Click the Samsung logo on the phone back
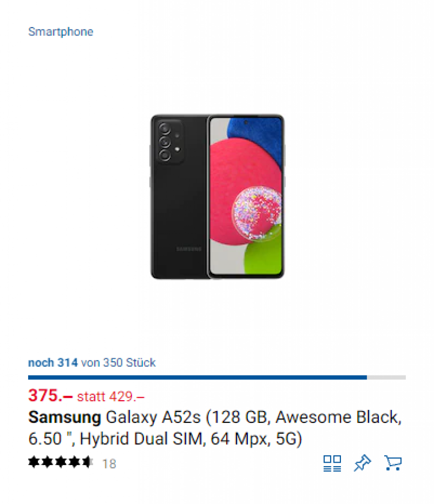434x504 pixels. coord(189,249)
